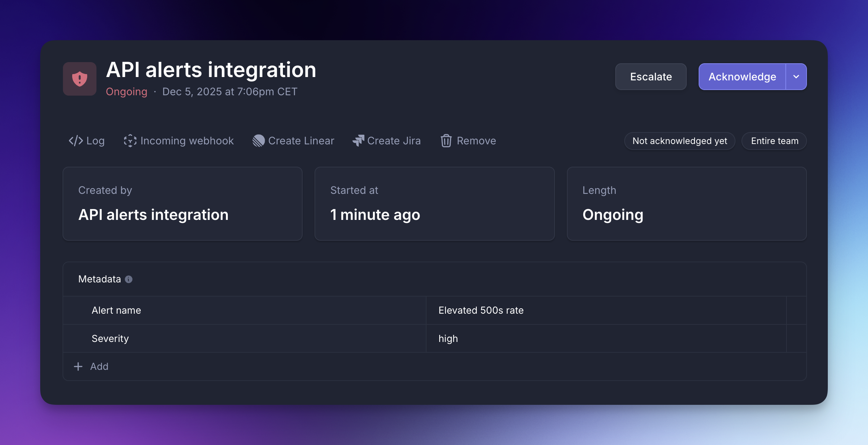Select the Entire team badge
Viewport: 868px width, 445px height.
tap(773, 141)
